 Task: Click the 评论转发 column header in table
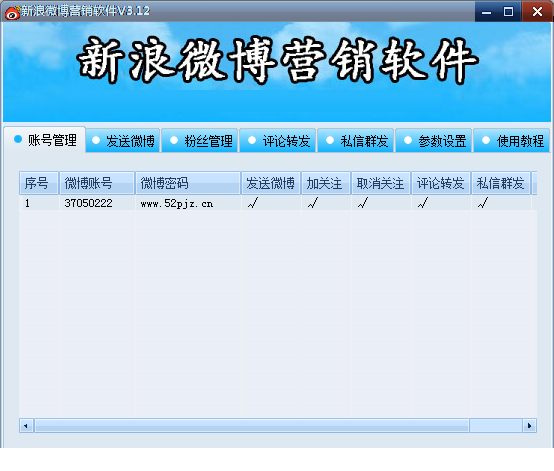pos(441,183)
